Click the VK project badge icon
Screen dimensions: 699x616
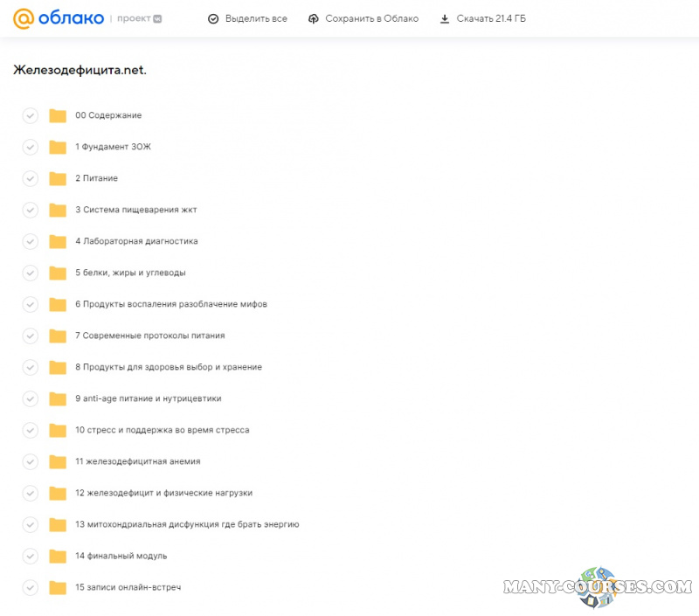tap(157, 18)
